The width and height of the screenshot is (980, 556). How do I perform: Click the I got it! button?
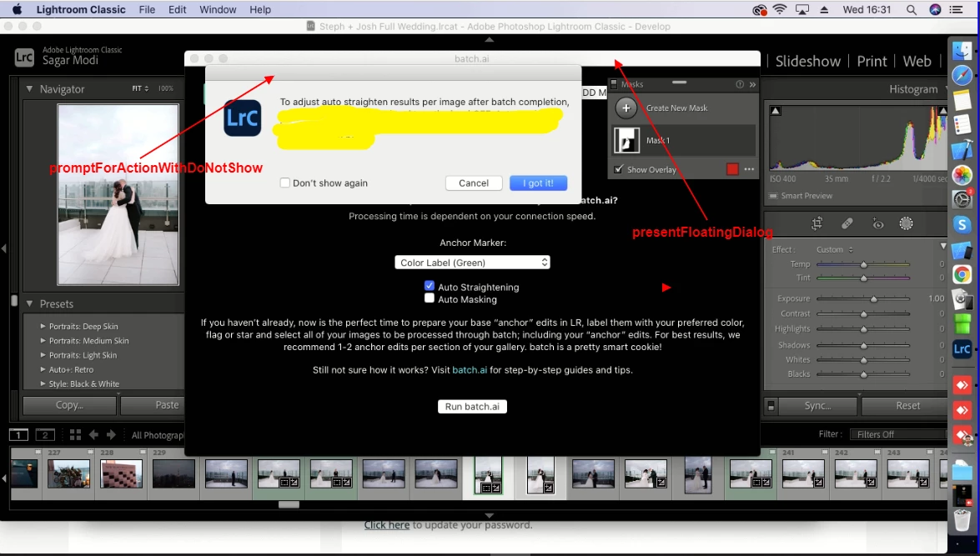[x=538, y=183]
